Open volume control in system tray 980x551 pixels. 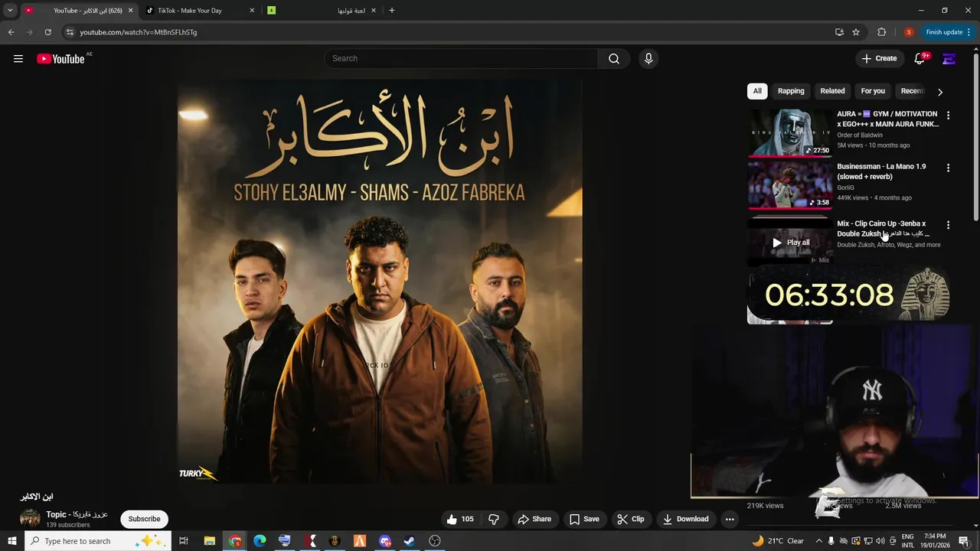click(880, 541)
